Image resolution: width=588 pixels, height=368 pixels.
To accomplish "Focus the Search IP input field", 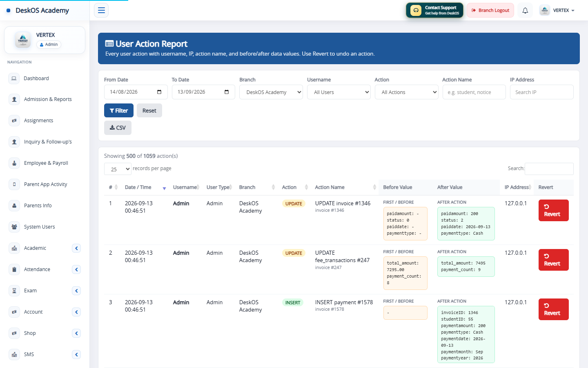I will point(542,92).
